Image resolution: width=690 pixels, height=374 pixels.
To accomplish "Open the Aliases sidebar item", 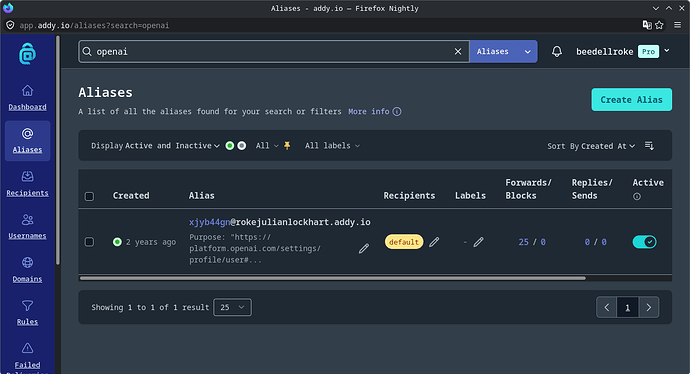I will pyautogui.click(x=27, y=141).
